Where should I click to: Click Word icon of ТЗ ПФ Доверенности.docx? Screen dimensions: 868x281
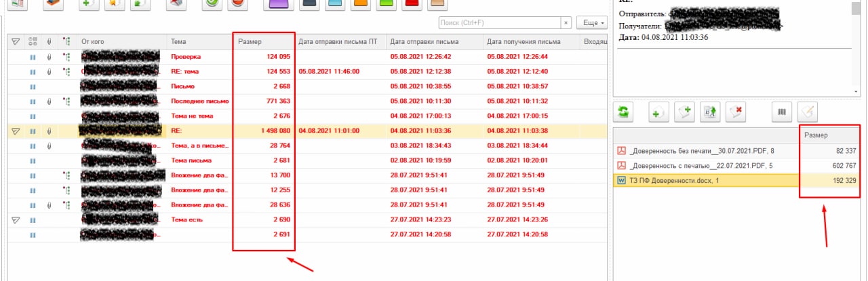(x=620, y=180)
